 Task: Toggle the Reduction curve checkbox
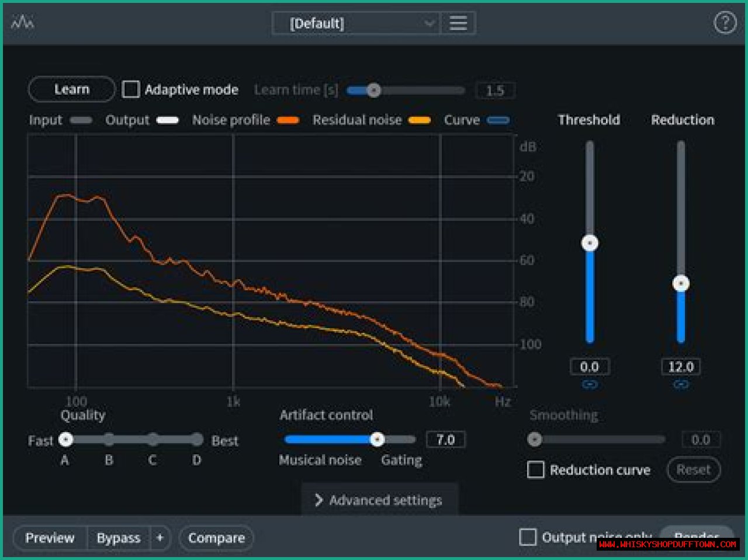tap(536, 470)
